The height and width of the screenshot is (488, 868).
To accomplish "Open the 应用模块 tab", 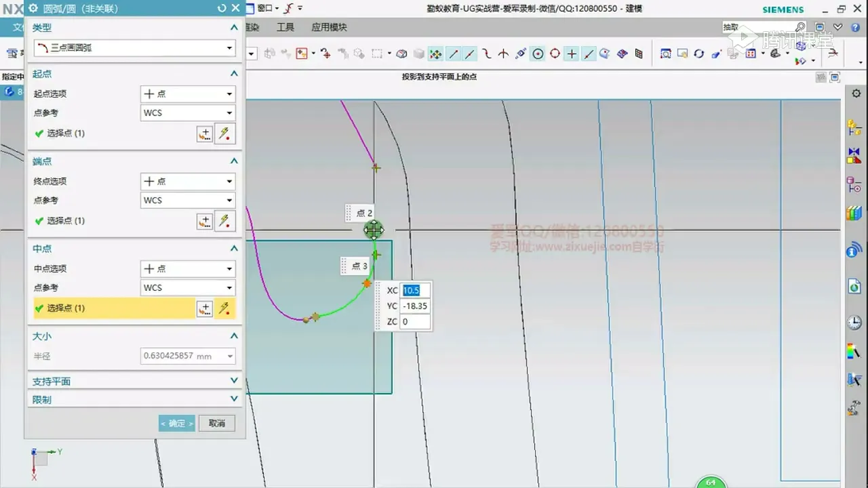I will coord(329,27).
